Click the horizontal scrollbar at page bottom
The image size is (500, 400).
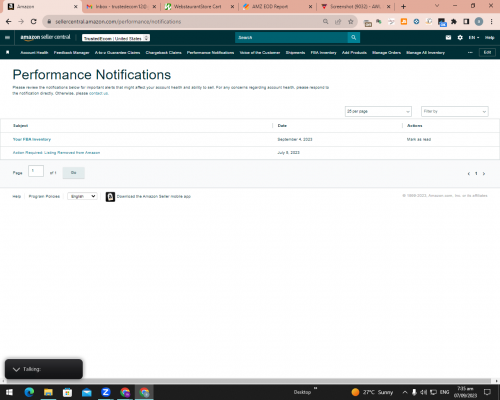tap(248, 381)
